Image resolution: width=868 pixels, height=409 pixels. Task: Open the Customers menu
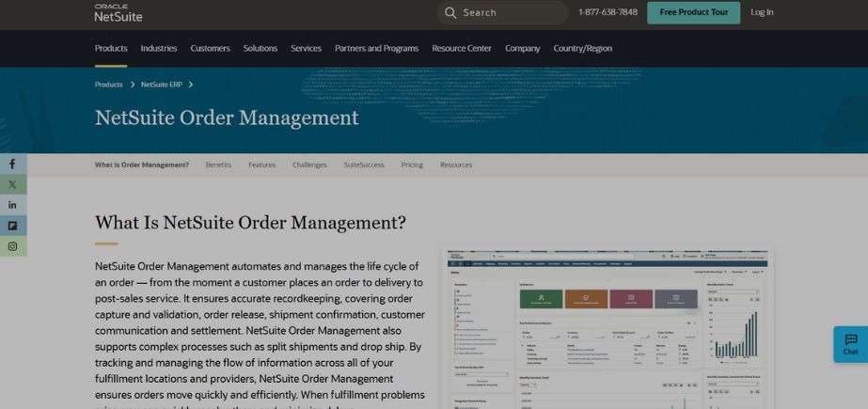210,48
